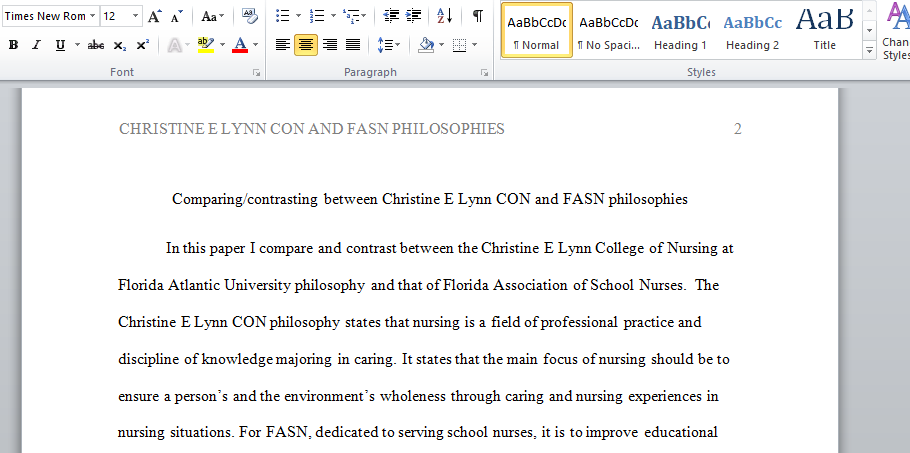Toggle Italic formatting
Image resolution: width=910 pixels, height=453 pixels.
coord(36,45)
